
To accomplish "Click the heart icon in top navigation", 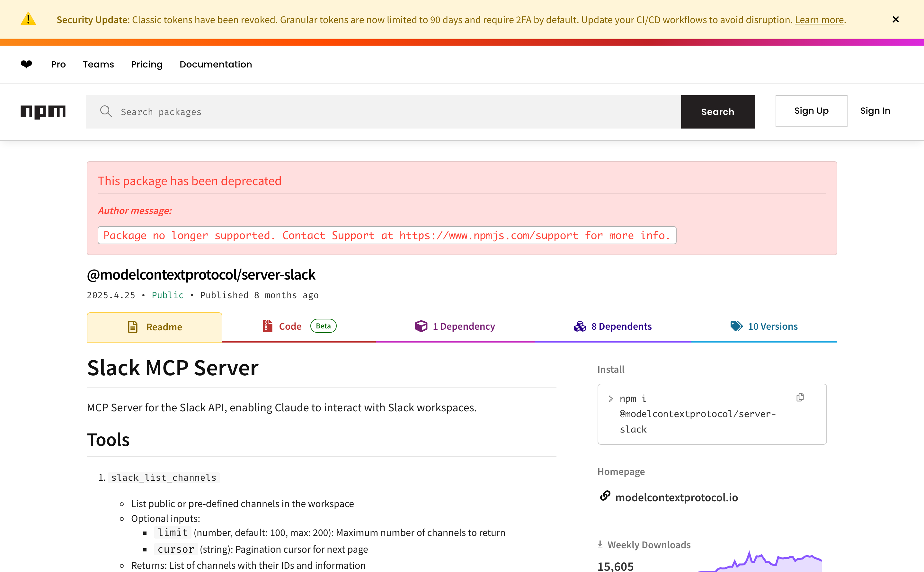I will click(26, 64).
